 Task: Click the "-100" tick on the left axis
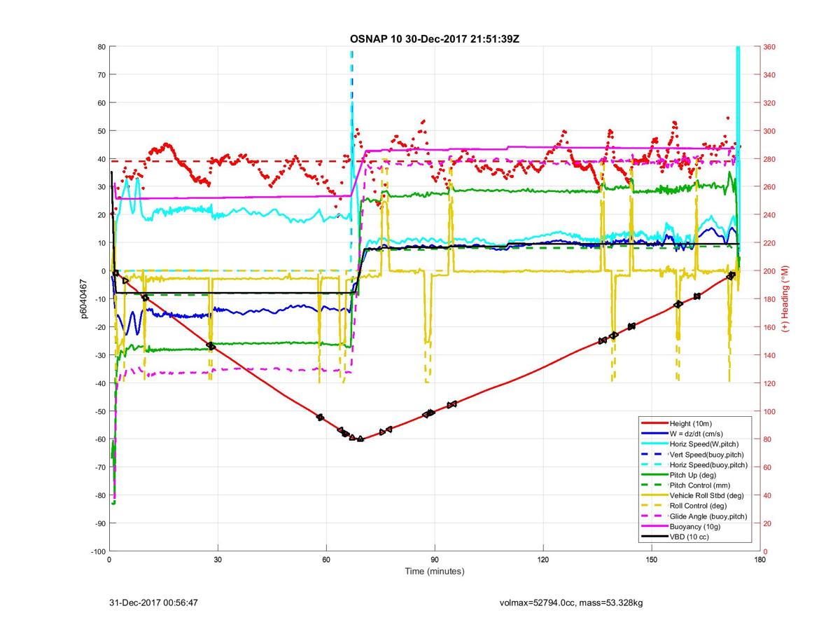coord(97,551)
